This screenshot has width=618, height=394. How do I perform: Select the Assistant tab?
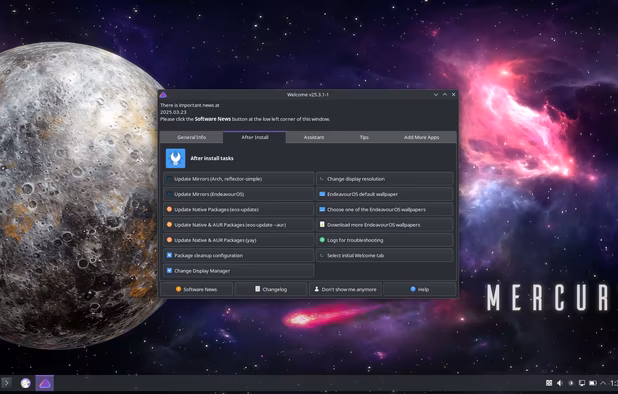tap(314, 137)
